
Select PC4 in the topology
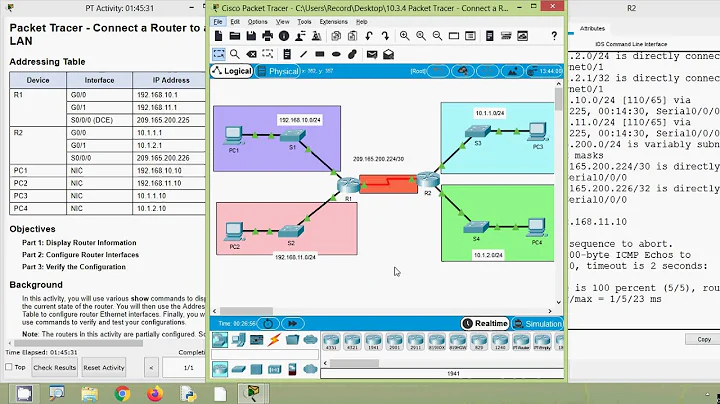(536, 227)
